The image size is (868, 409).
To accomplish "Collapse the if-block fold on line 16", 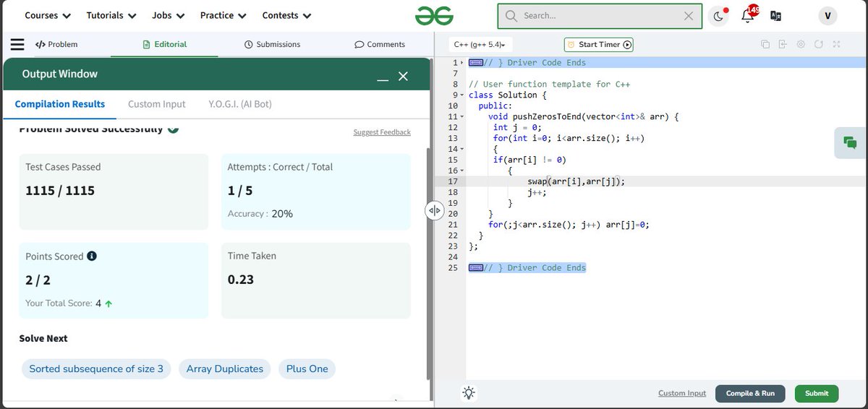I will (x=462, y=171).
